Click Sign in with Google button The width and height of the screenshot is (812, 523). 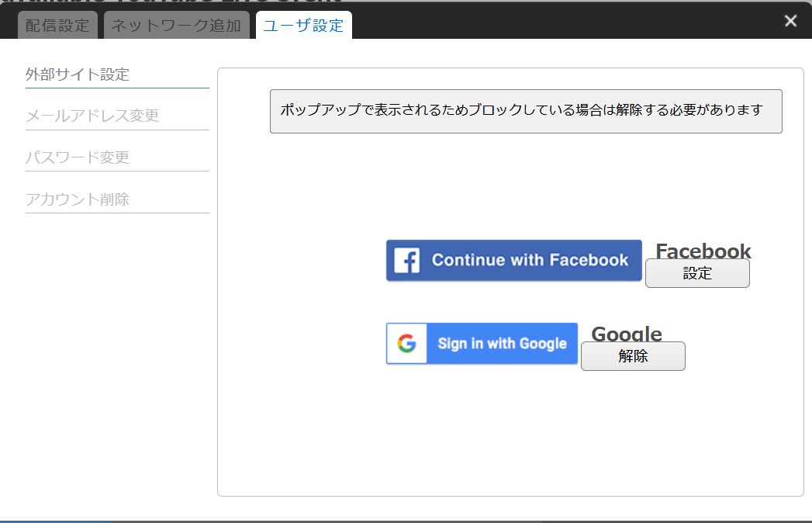(x=482, y=343)
